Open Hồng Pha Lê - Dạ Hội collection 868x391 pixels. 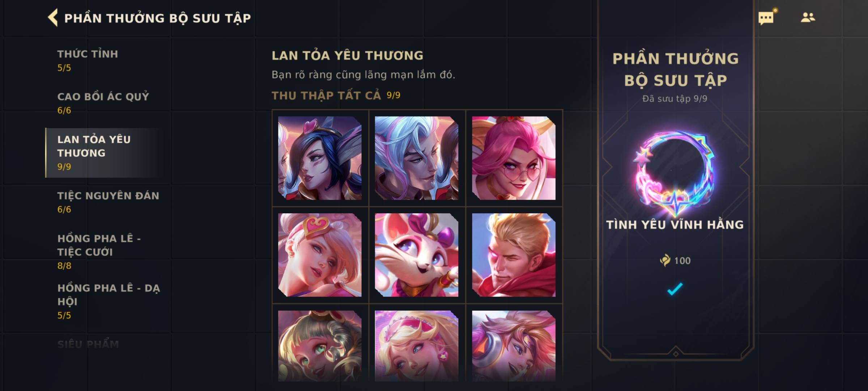108,301
